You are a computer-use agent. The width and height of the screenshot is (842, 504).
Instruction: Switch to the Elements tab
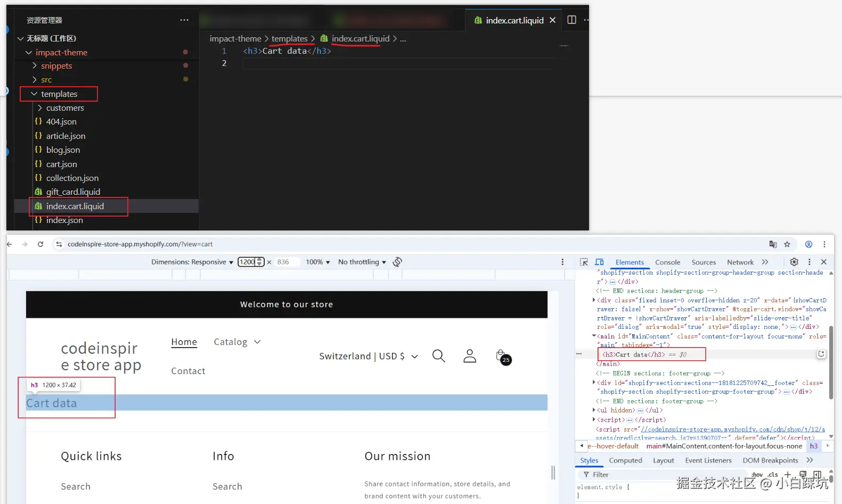pyautogui.click(x=630, y=262)
